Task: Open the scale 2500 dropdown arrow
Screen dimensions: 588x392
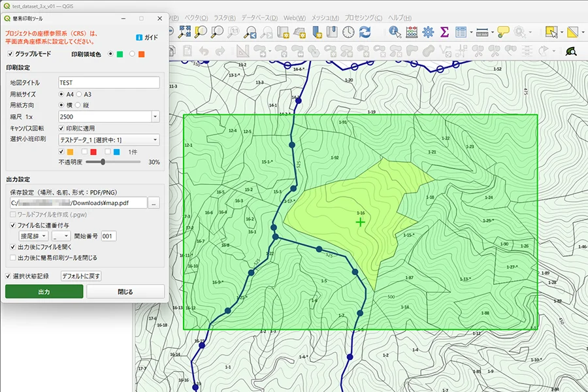Action: pyautogui.click(x=155, y=117)
